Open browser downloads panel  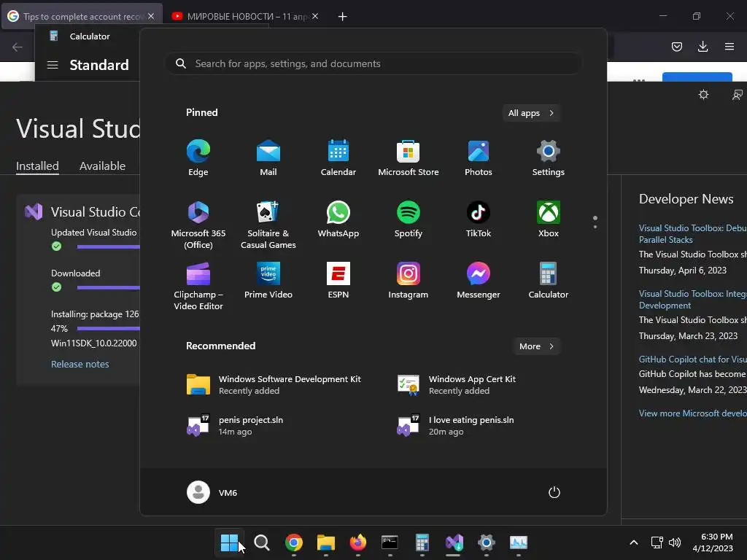[703, 46]
